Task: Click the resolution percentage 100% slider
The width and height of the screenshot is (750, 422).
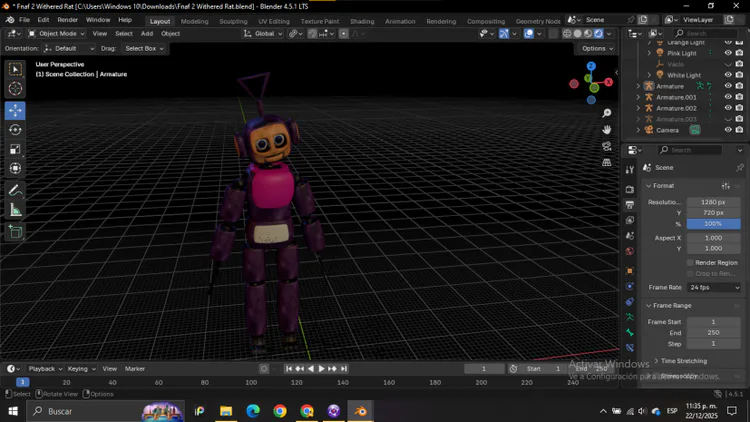Action: tap(714, 224)
